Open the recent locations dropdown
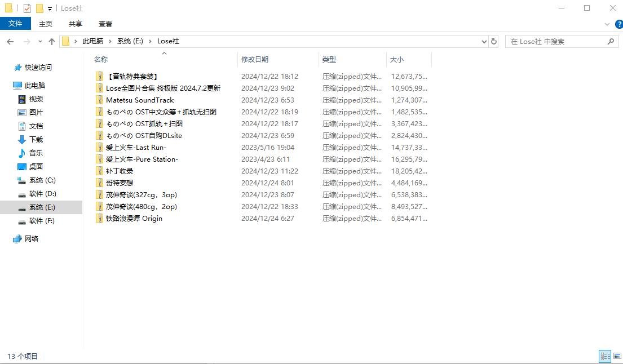The height and width of the screenshot is (364, 623). point(40,42)
